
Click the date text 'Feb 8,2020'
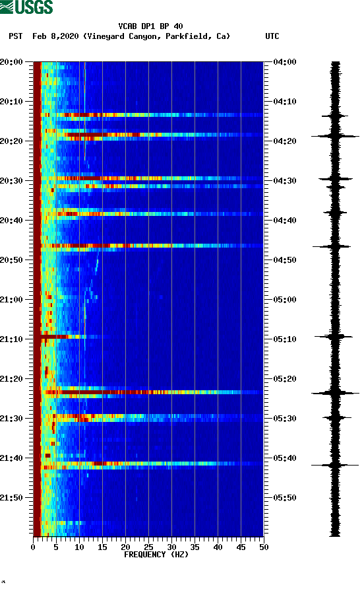[55, 36]
